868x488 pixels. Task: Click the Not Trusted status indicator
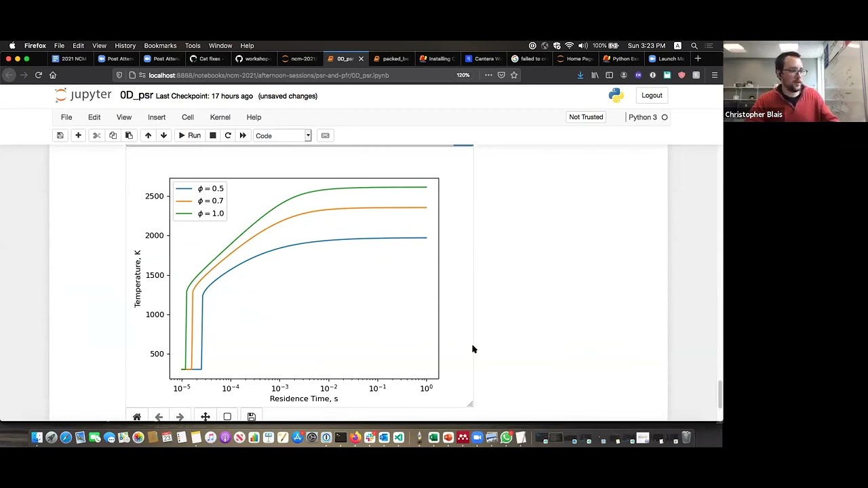click(585, 117)
